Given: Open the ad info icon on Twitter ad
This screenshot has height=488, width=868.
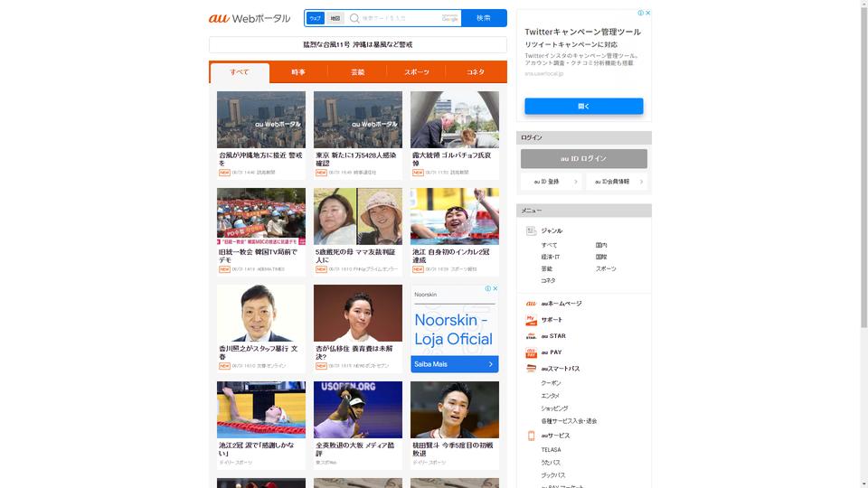Looking at the screenshot, I should pos(640,13).
